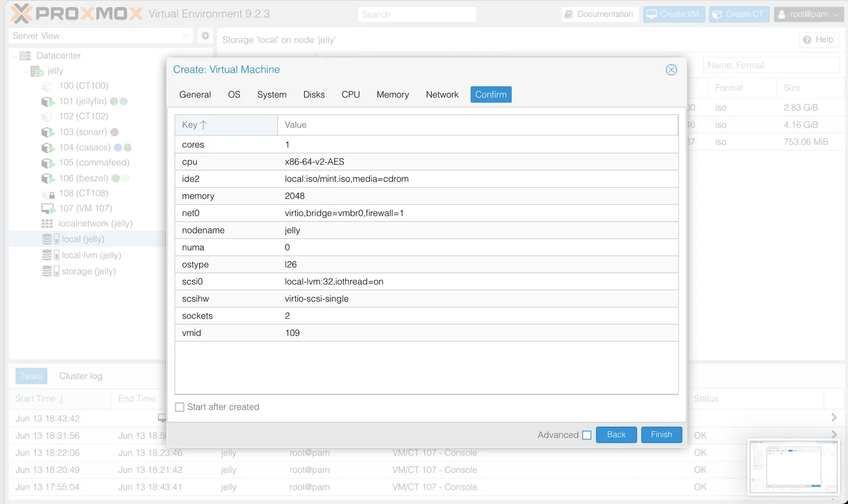Viewport: 848px width, 504px height.
Task: Switch to the CPU tab
Action: pyautogui.click(x=351, y=94)
